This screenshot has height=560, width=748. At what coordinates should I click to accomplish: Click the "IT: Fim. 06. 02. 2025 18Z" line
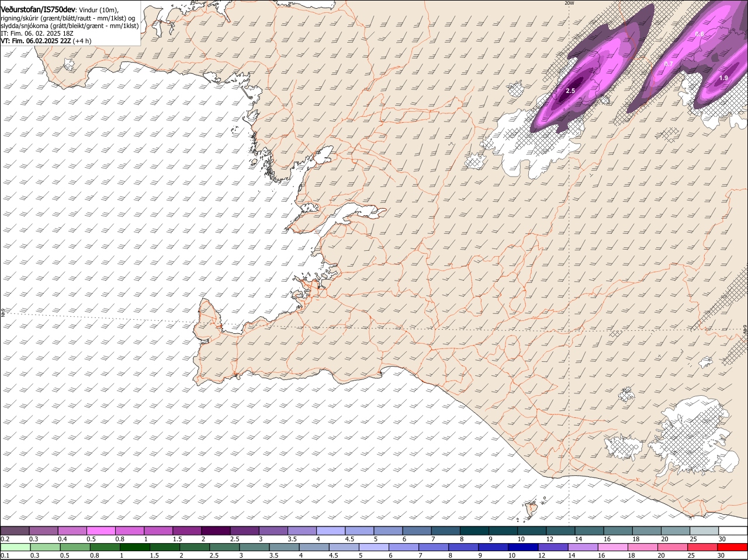click(x=37, y=33)
